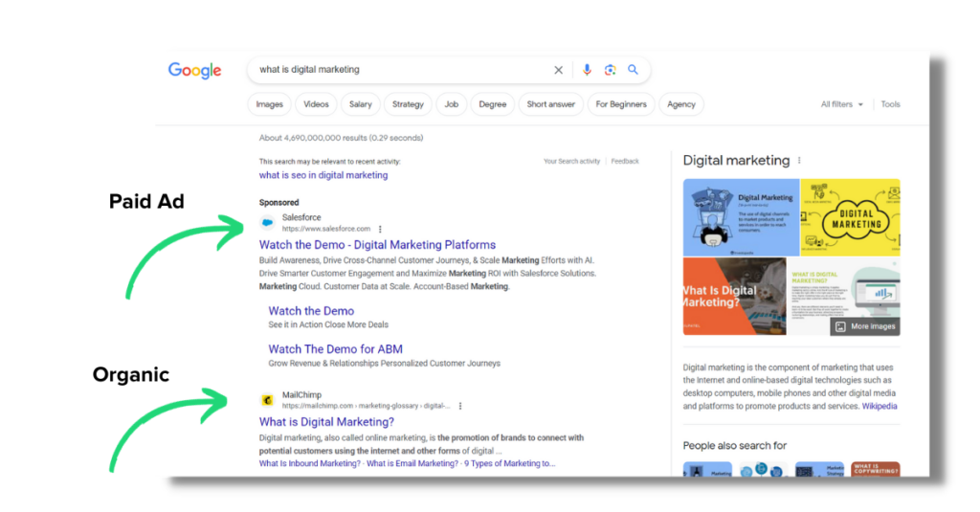Click MailChimp favicon
980x512 pixels.
[x=267, y=400]
